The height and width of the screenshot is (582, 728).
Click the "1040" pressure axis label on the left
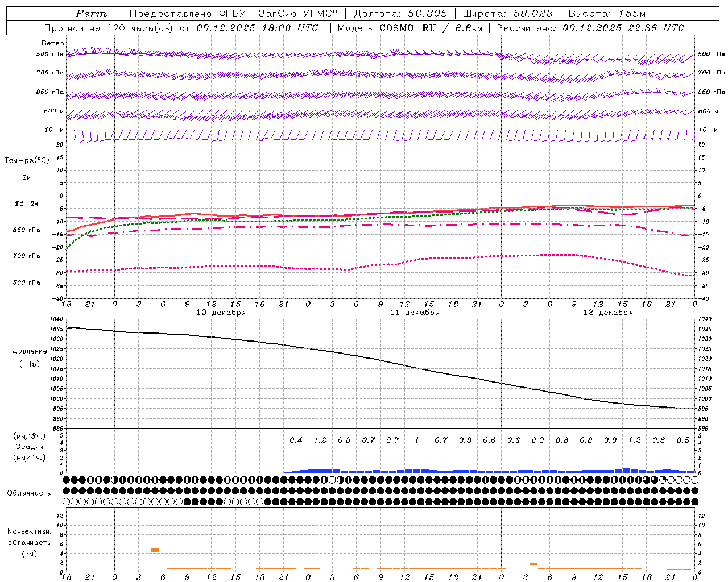[x=55, y=319]
